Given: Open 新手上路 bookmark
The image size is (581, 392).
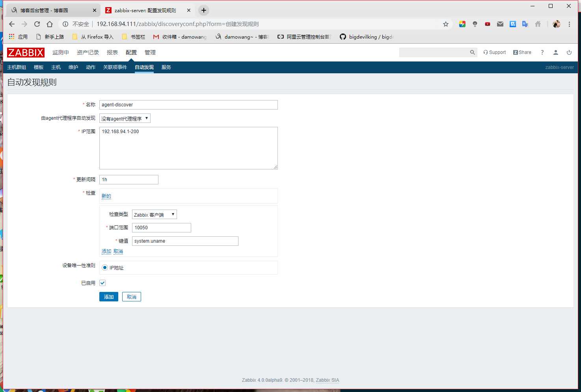Looking at the screenshot, I should [50, 37].
